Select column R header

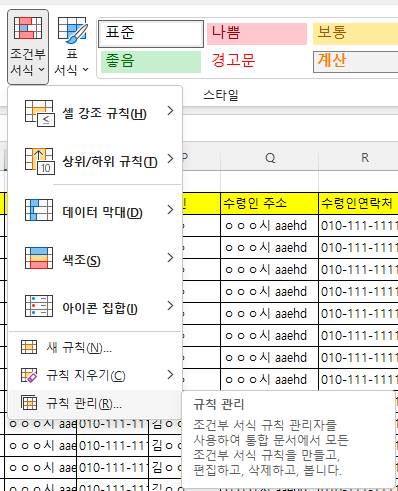[x=359, y=157]
